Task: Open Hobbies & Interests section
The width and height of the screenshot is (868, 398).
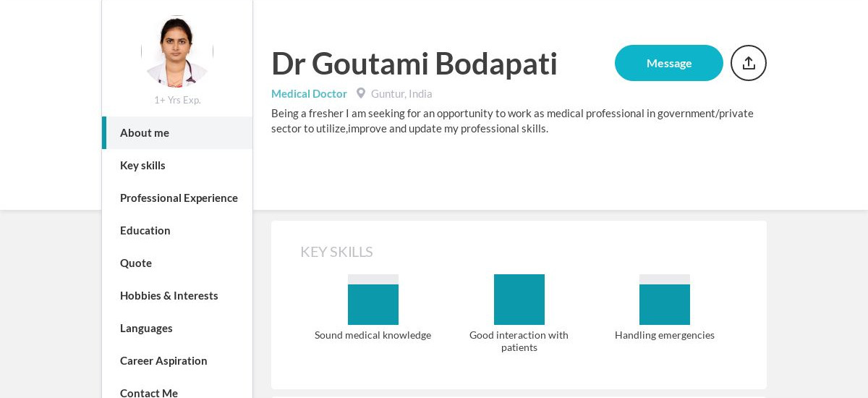Action: pyautogui.click(x=177, y=295)
